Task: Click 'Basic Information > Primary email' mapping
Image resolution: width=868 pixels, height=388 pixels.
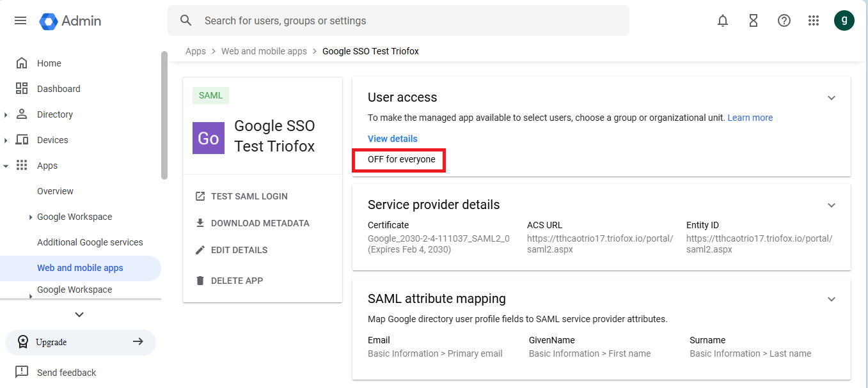Action: coord(435,353)
